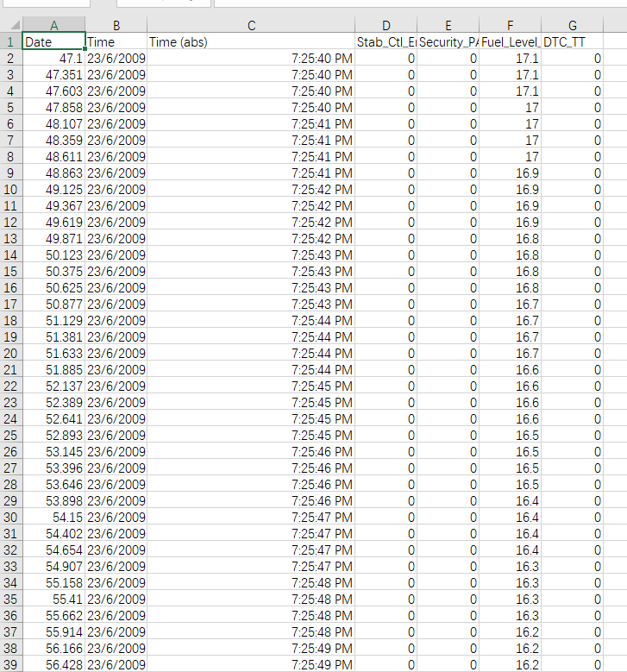Select column C header
Screen dimensions: 627x672
(x=251, y=25)
